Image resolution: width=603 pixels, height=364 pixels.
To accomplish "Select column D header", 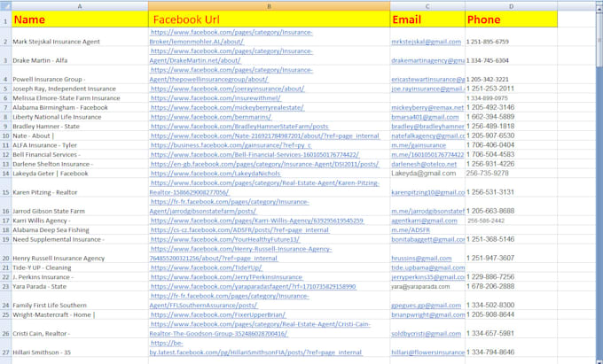I will point(511,6).
